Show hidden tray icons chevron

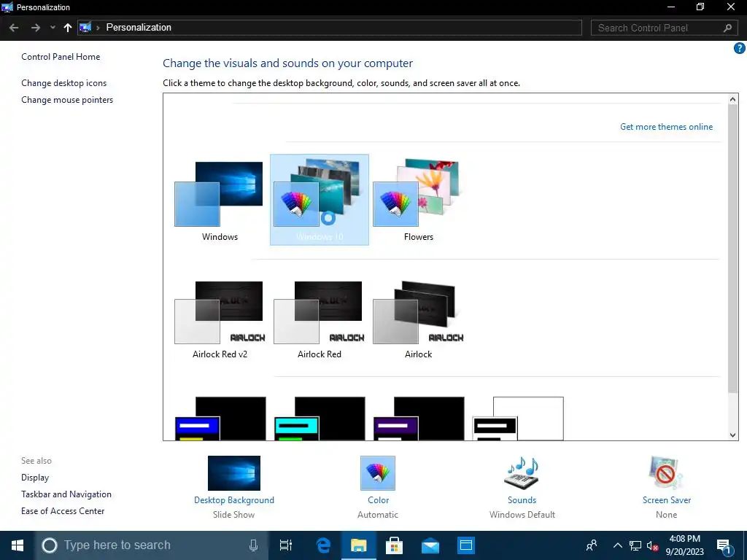click(617, 545)
